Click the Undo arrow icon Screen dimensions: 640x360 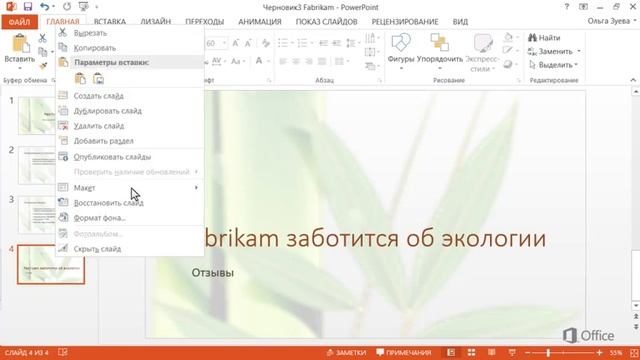click(44, 7)
